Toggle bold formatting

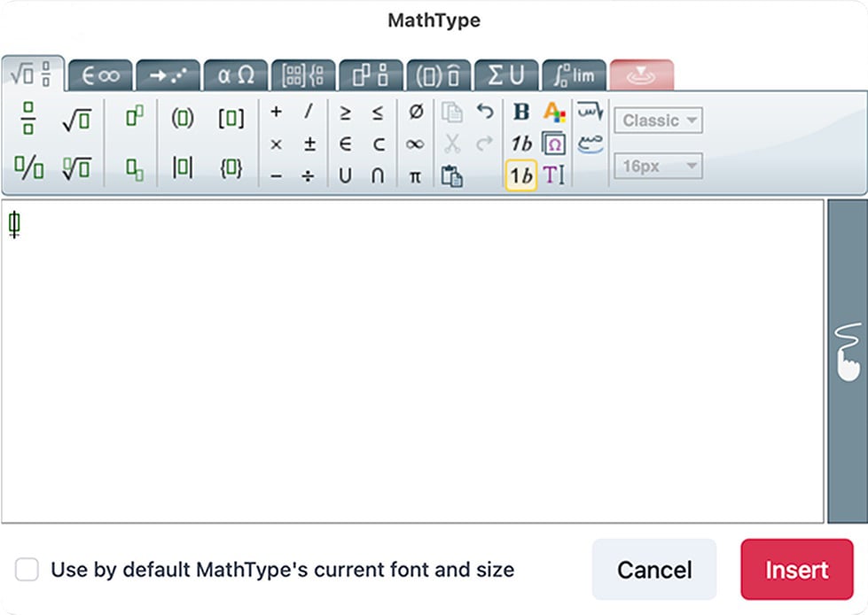click(521, 113)
